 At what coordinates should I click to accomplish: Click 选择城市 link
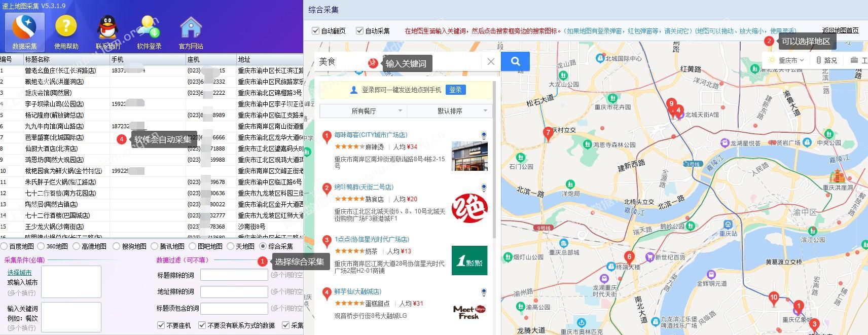point(19,273)
